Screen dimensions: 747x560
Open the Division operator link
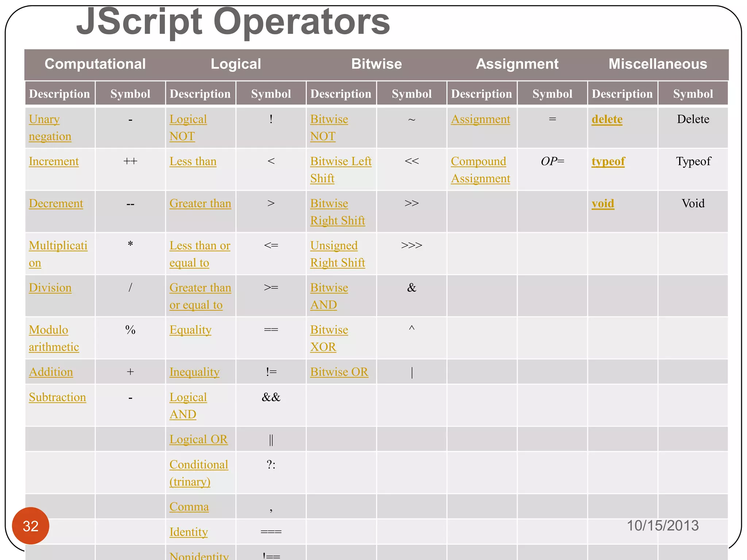(50, 288)
